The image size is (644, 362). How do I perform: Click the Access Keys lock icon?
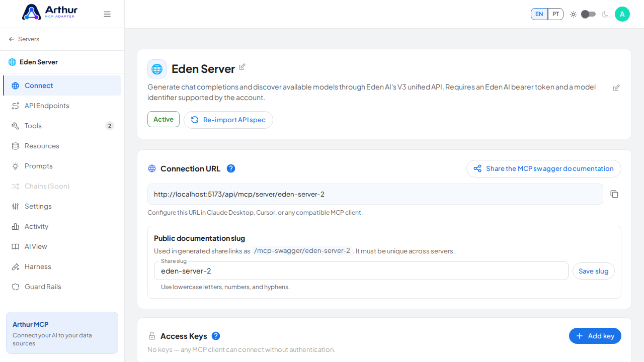152,336
